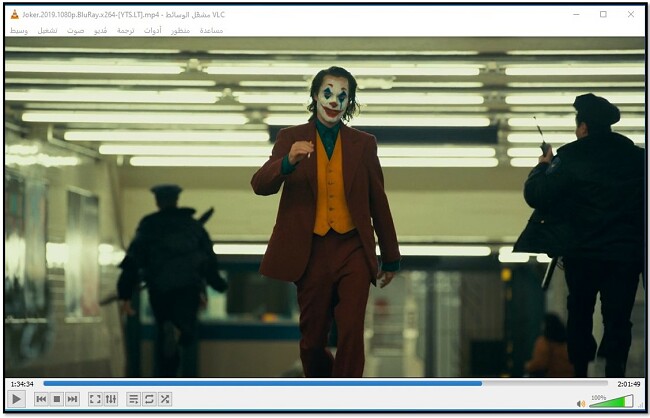Image resolution: width=650 pixels, height=418 pixels.
Task: Show the playlist panel
Action: point(133,399)
